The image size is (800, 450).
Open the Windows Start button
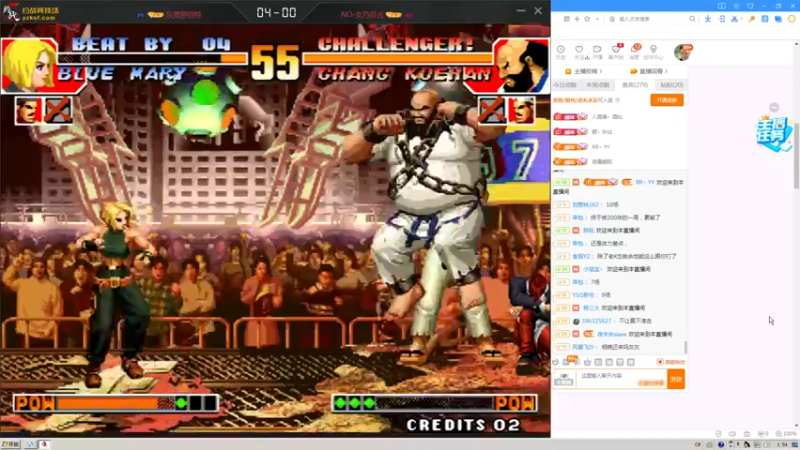pos(10,444)
